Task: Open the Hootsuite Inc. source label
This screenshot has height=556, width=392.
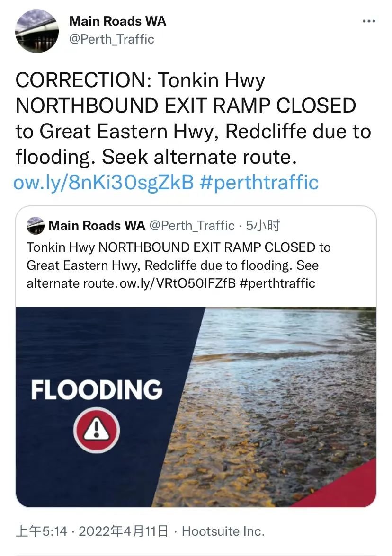Action: (223, 531)
